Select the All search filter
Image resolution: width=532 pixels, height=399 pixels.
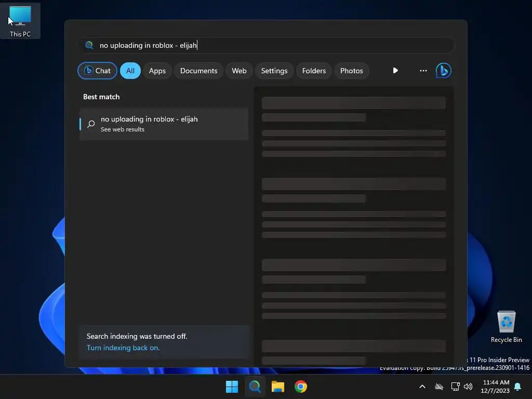(x=130, y=71)
